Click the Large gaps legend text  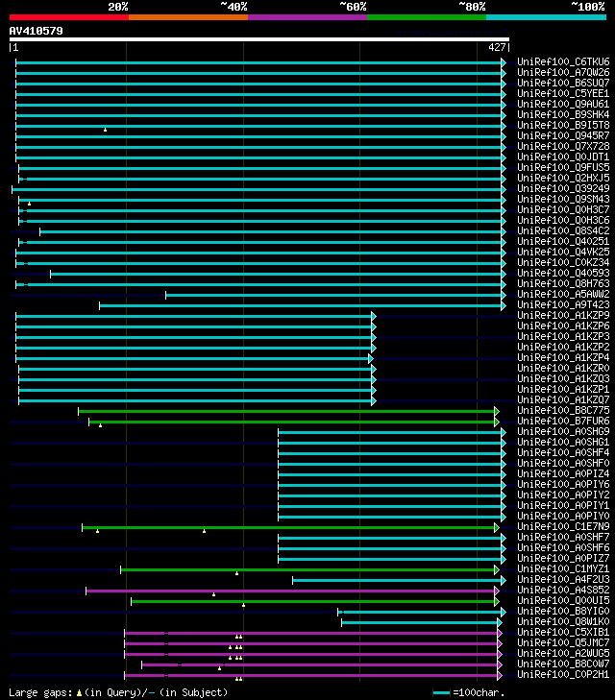pyautogui.click(x=118, y=692)
